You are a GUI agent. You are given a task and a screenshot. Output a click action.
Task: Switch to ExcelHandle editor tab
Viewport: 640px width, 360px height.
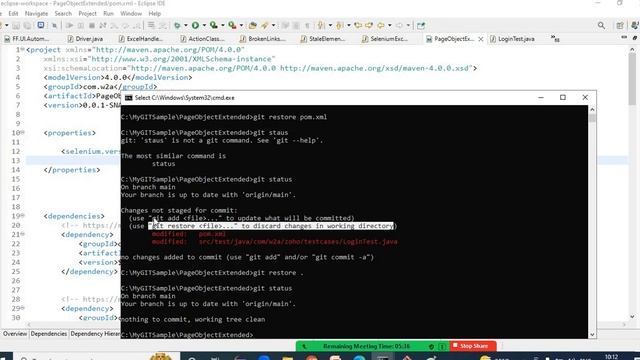pyautogui.click(x=141, y=39)
